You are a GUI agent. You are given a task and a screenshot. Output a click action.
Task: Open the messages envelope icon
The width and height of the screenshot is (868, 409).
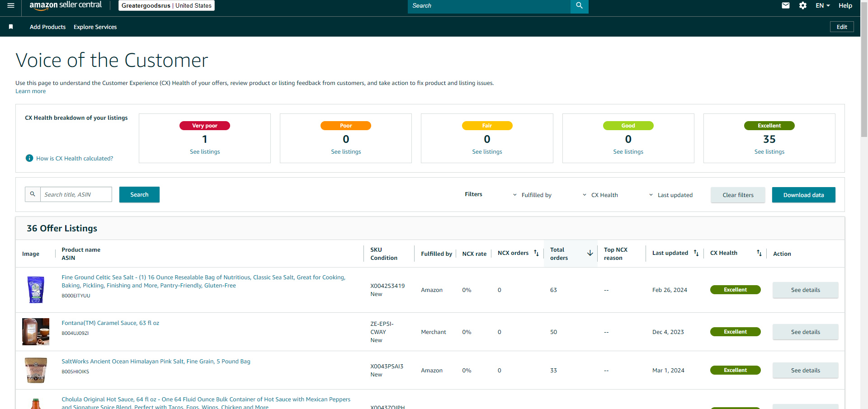click(786, 5)
